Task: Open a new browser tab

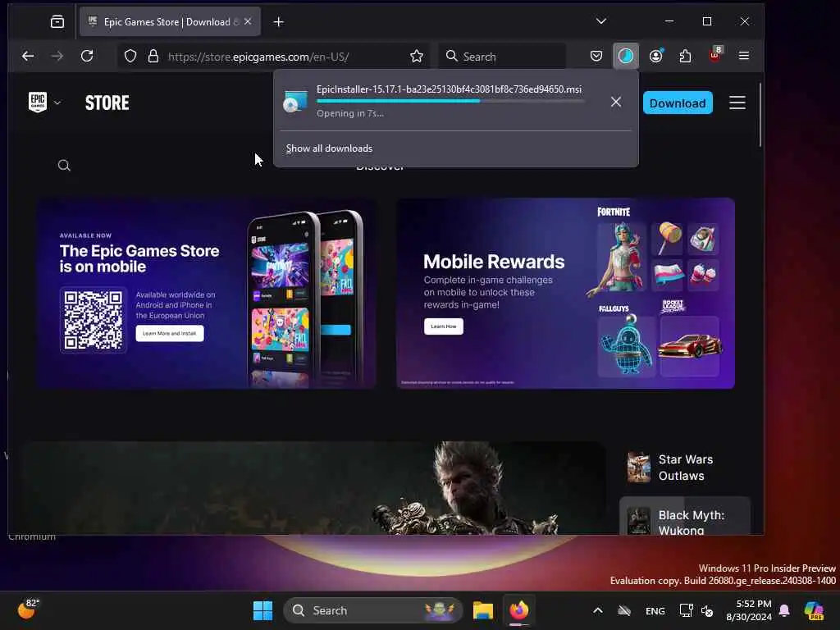Action: click(279, 22)
